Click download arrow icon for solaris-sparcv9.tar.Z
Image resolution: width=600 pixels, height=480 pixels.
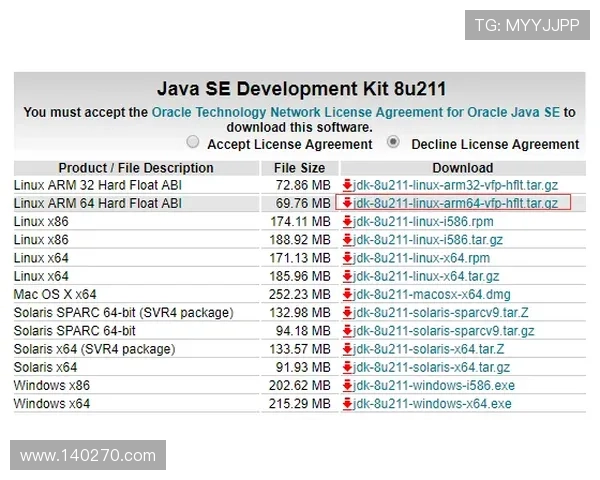(347, 313)
